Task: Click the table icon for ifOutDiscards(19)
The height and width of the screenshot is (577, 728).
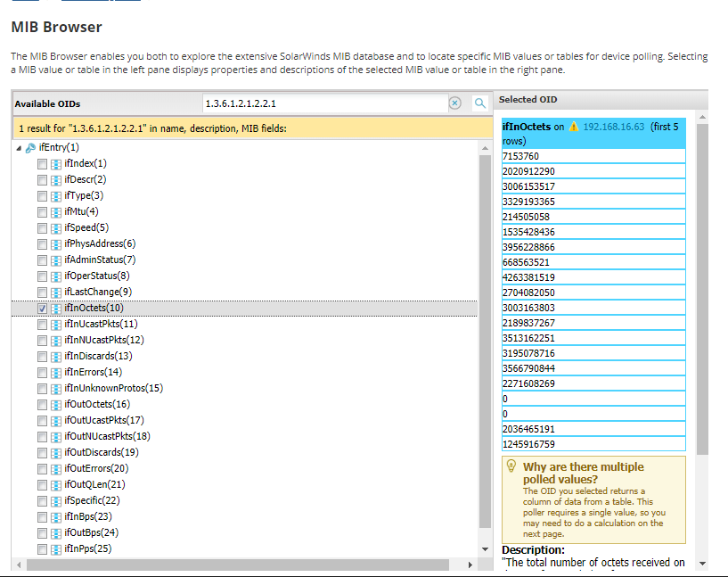Action: (x=56, y=453)
